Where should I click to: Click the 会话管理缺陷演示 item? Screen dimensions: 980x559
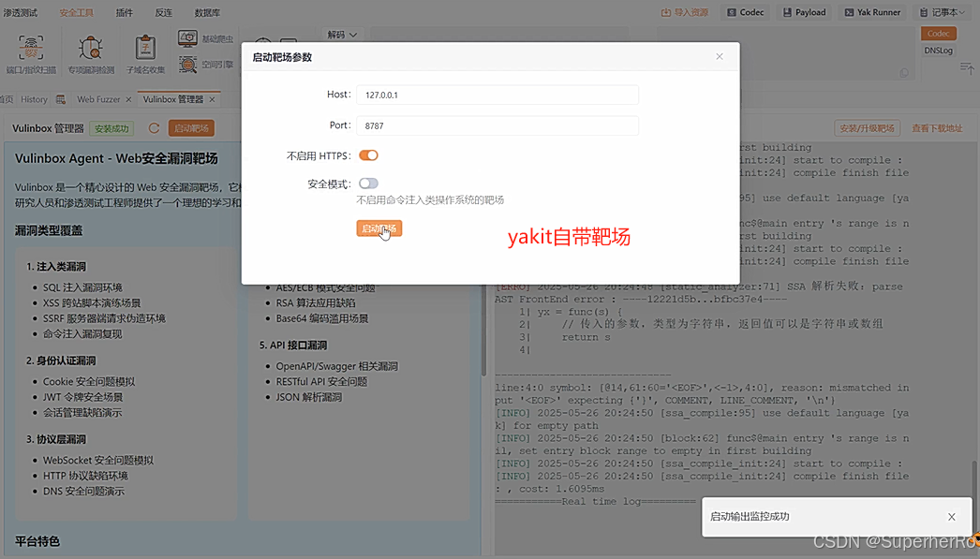82,413
